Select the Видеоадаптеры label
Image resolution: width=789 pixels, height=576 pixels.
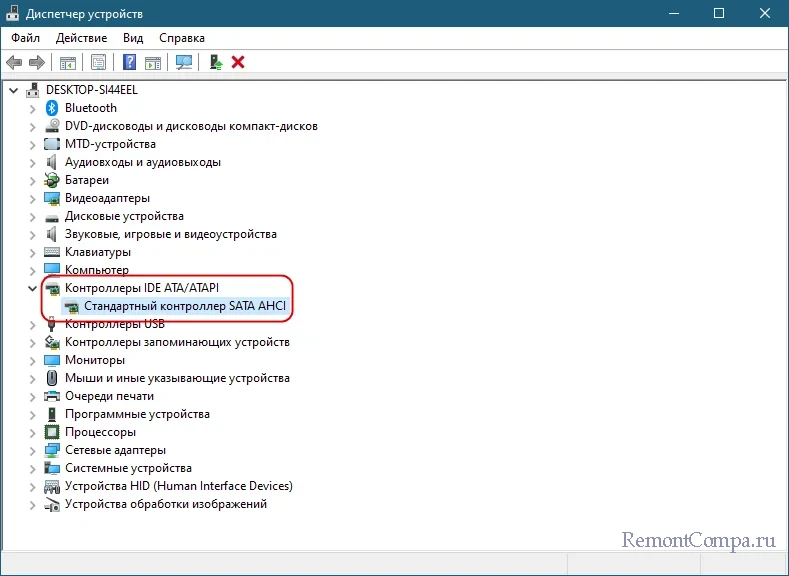tap(107, 198)
